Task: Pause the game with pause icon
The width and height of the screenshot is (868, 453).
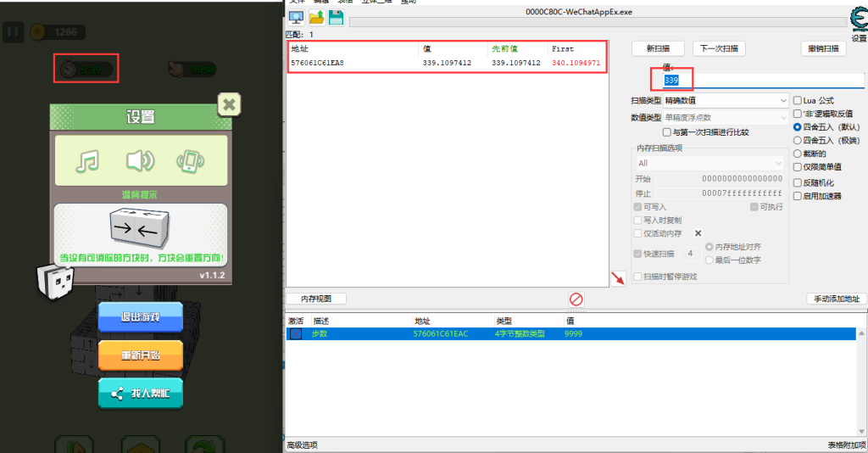Action: [13, 32]
